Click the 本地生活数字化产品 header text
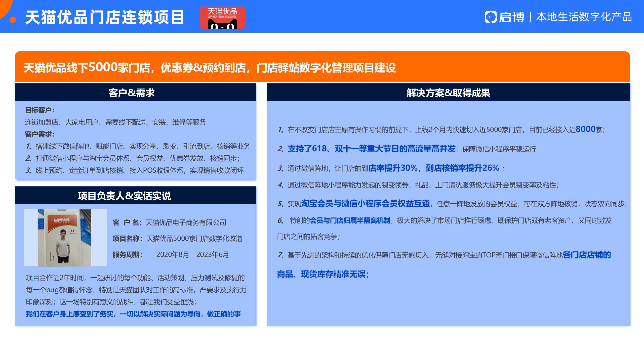Viewport: 644px width, 362px height. point(584,17)
